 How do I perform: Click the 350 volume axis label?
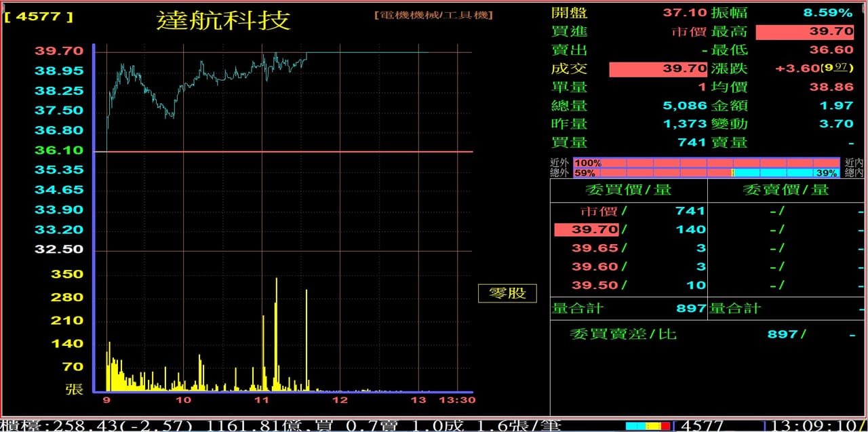[67, 275]
